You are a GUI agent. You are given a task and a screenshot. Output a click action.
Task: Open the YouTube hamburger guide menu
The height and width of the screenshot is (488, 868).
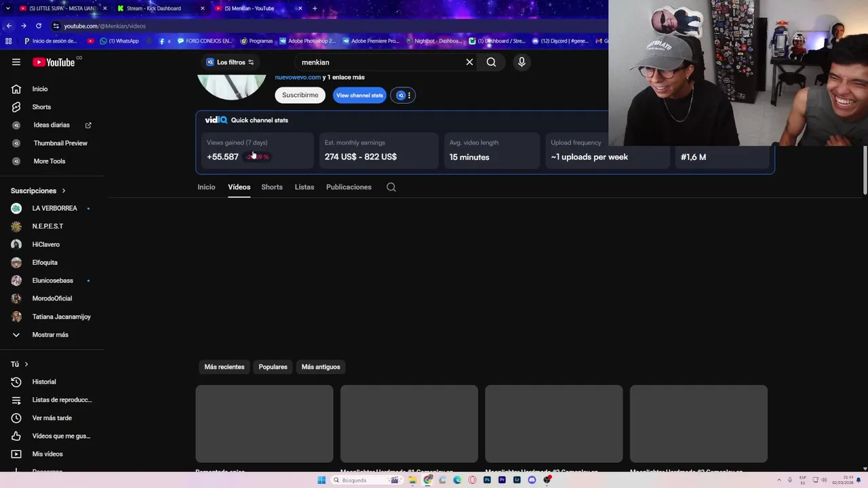pos(16,62)
